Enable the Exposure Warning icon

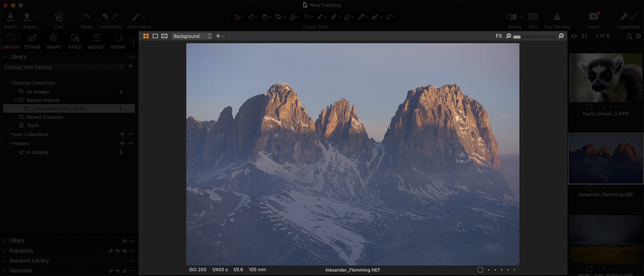pyautogui.click(x=557, y=16)
